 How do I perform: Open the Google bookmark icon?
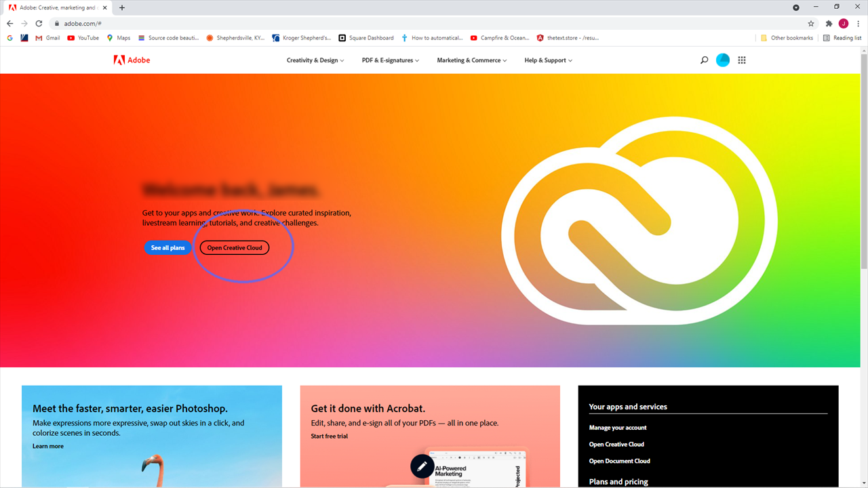tap(10, 38)
